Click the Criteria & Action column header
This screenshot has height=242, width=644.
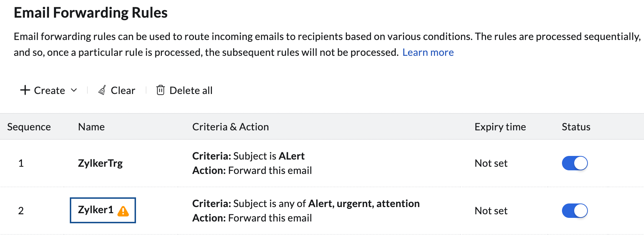(x=231, y=127)
